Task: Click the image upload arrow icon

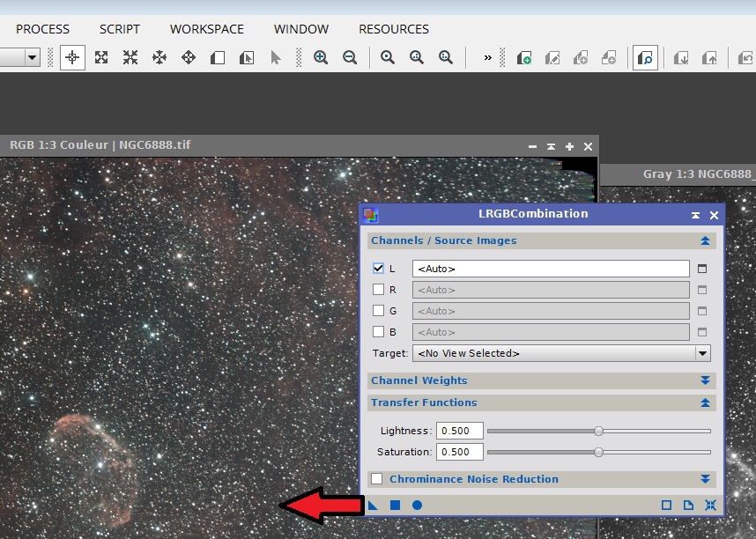Action: (x=709, y=58)
